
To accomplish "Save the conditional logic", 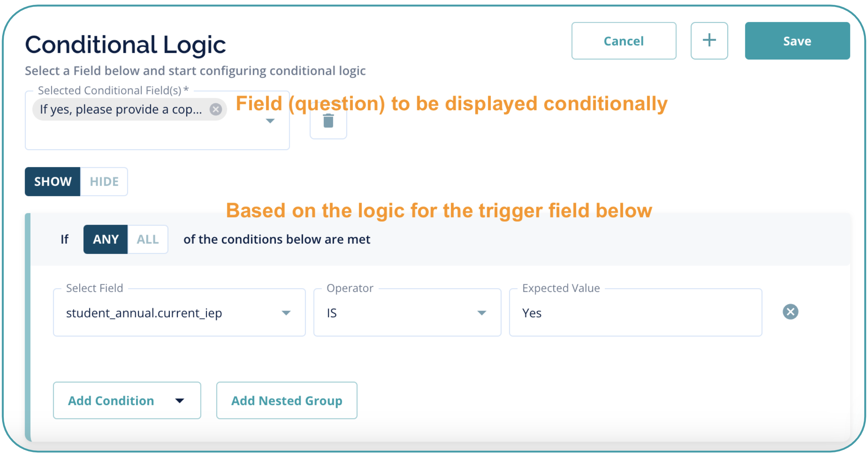I will coord(797,41).
